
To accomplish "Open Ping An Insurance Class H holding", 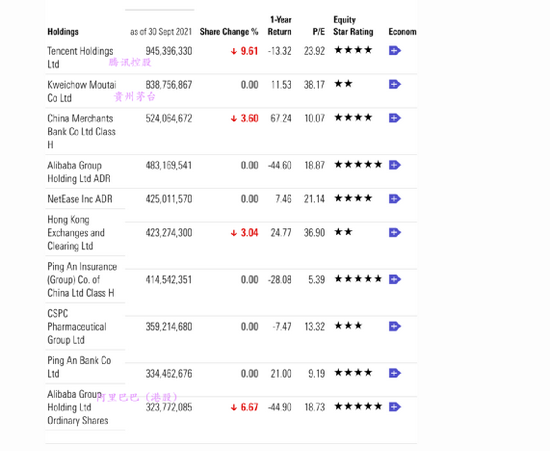I will tap(82, 280).
